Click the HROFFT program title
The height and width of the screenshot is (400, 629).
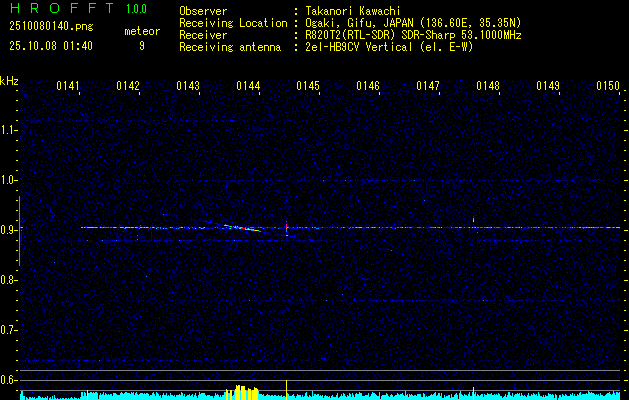(x=62, y=8)
